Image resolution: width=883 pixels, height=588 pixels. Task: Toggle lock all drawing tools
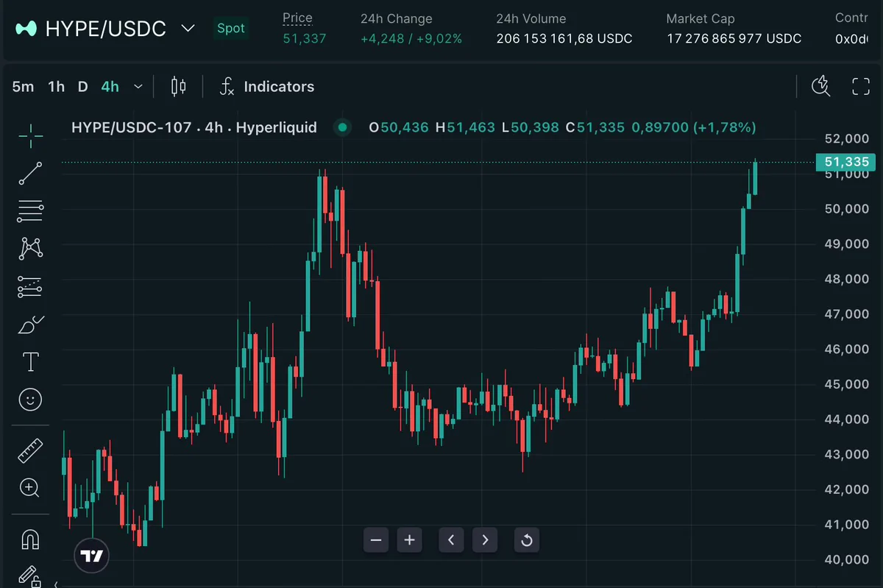pos(29,577)
